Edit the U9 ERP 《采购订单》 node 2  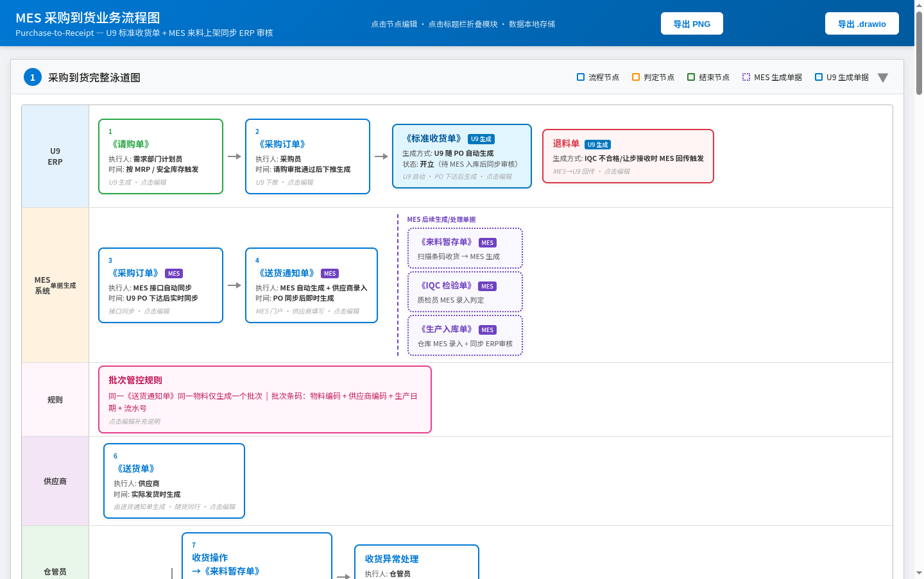pos(307,156)
